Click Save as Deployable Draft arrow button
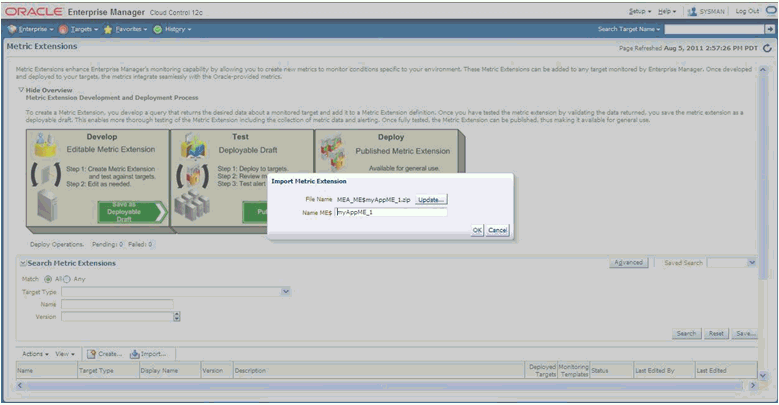This screenshot has width=779, height=405. [132, 212]
